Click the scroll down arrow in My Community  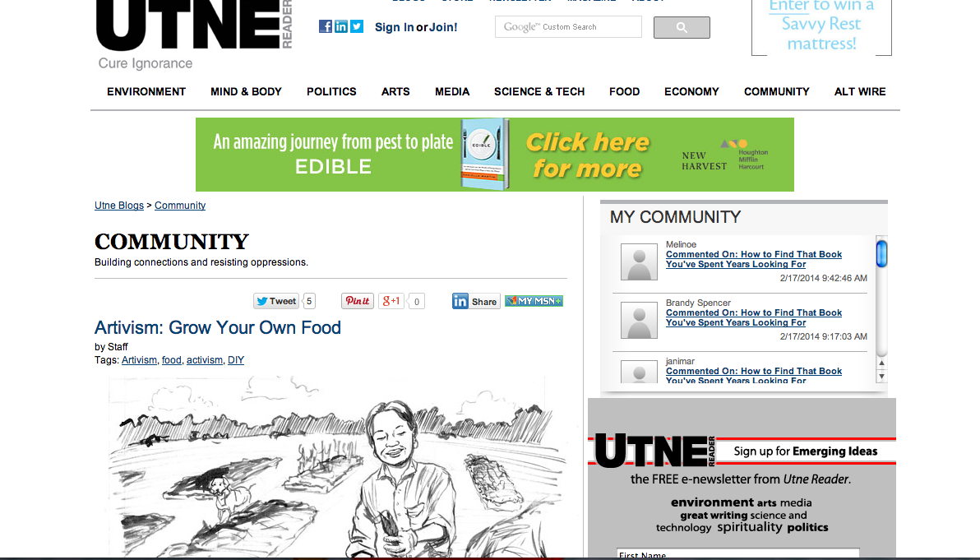881,377
